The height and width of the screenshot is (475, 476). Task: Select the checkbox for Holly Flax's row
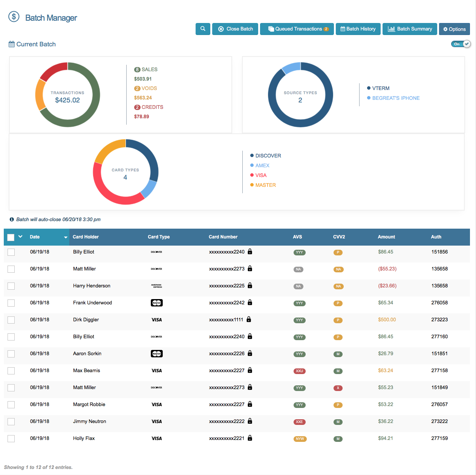coord(11,438)
